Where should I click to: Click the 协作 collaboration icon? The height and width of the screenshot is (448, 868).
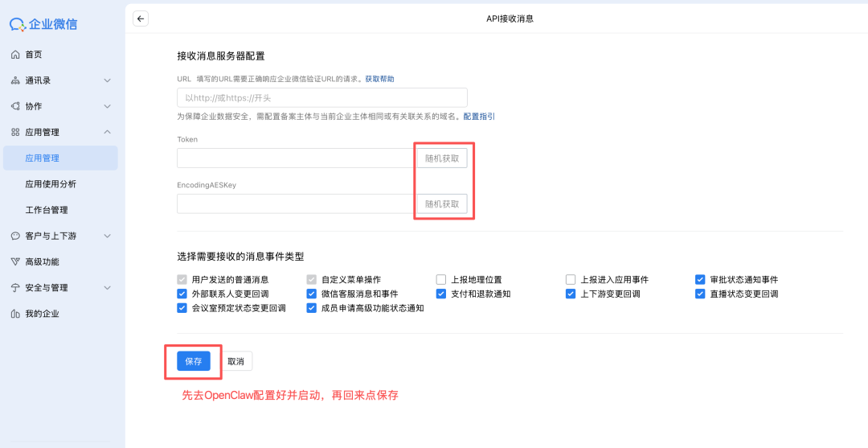(15, 106)
